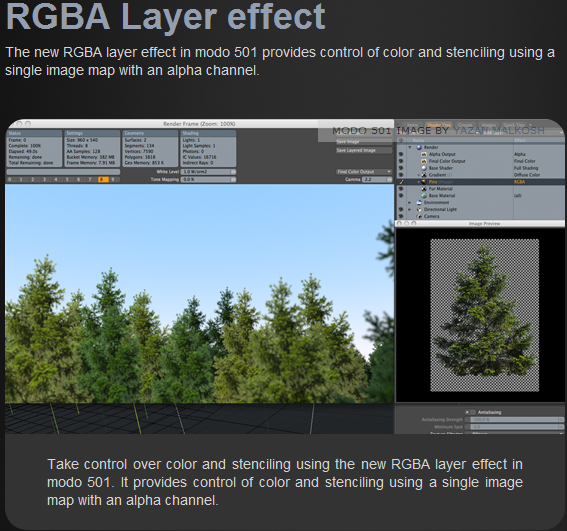This screenshot has width=567, height=531.
Task: Click the Environment item icon
Action: pyautogui.click(x=419, y=202)
